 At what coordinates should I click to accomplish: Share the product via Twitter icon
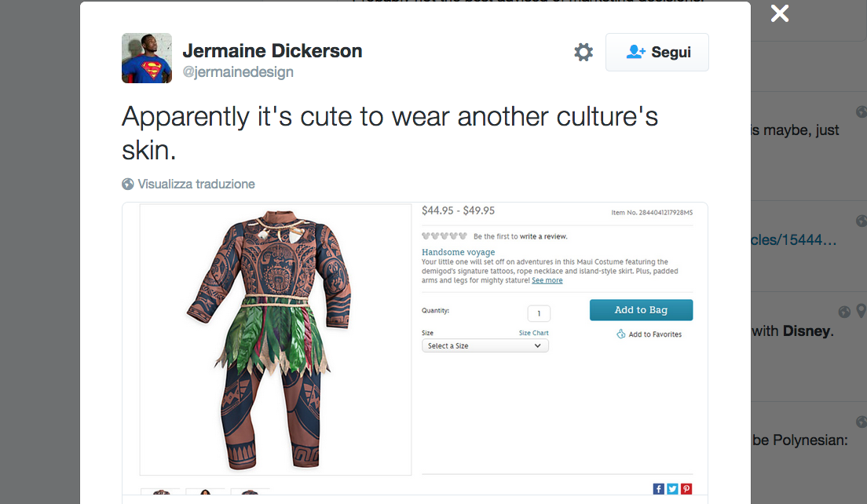pyautogui.click(x=672, y=488)
